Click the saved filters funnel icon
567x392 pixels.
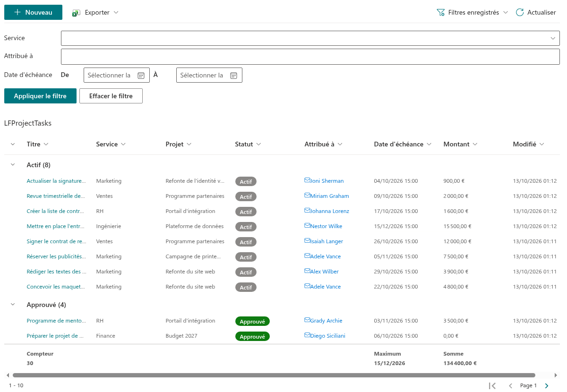(x=440, y=13)
